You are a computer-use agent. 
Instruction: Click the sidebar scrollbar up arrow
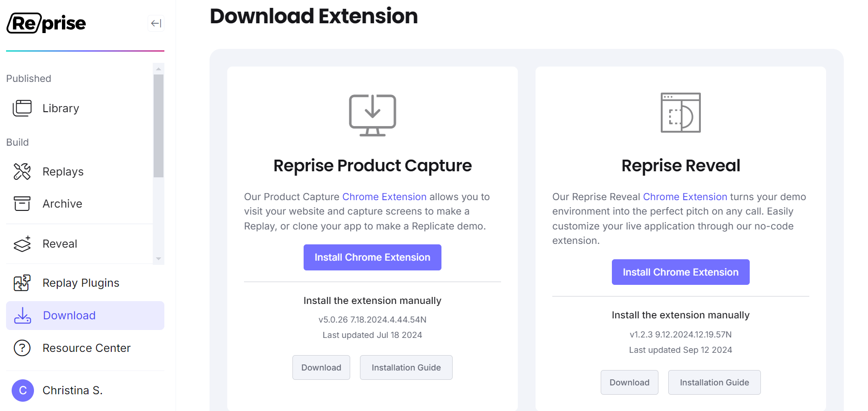[x=158, y=69]
